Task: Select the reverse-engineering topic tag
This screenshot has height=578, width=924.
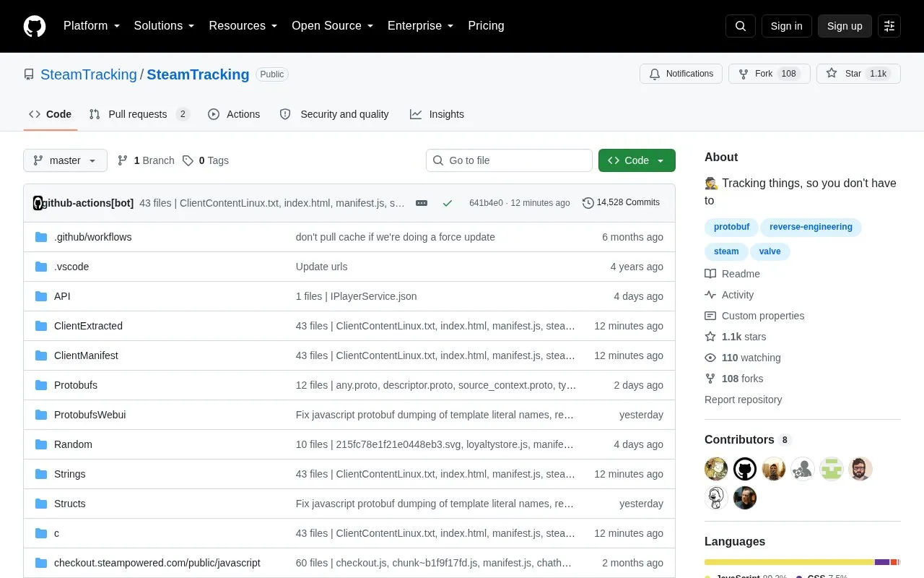Action: tap(811, 227)
